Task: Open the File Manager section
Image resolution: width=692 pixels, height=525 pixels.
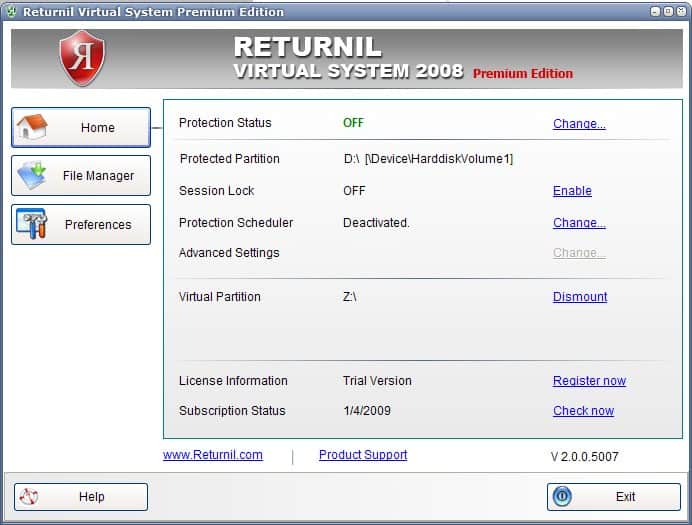Action: coord(81,176)
